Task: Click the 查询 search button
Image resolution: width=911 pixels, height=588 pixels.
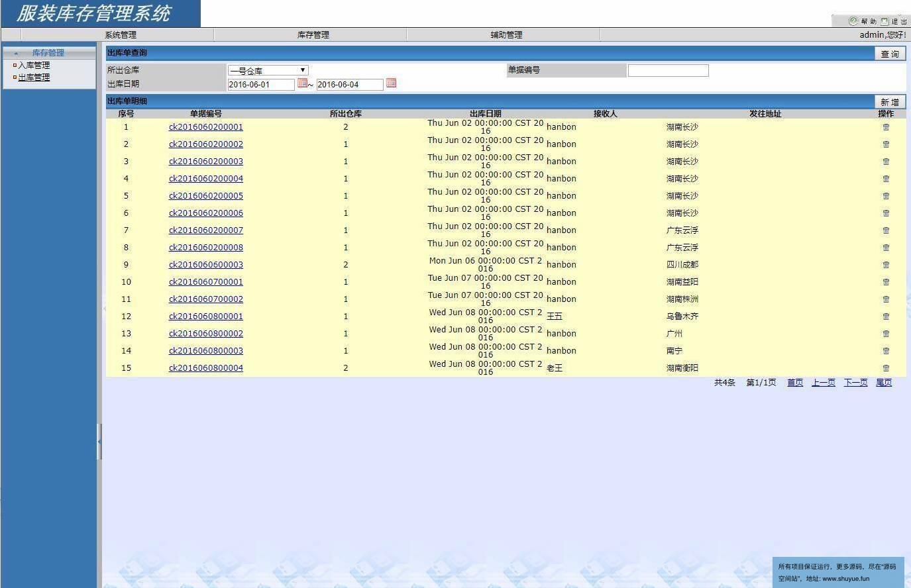Action: click(x=890, y=54)
